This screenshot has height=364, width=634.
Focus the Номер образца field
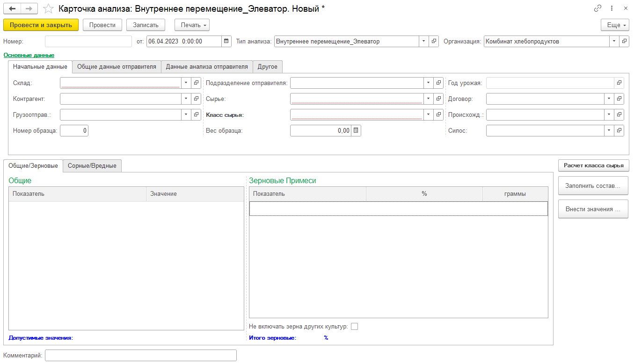coord(74,131)
